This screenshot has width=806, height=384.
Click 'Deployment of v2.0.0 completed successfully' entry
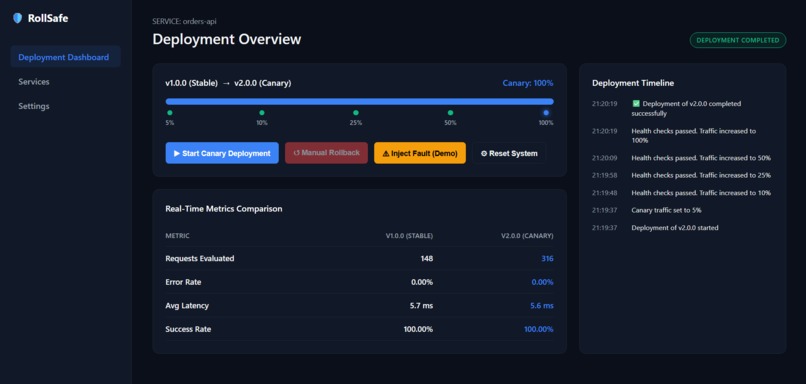coord(686,108)
